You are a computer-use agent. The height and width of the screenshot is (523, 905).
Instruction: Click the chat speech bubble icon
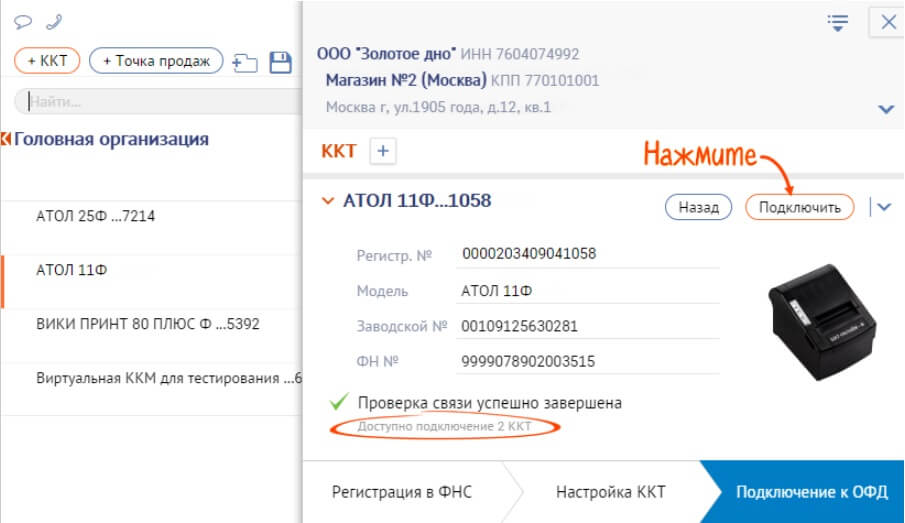click(22, 22)
